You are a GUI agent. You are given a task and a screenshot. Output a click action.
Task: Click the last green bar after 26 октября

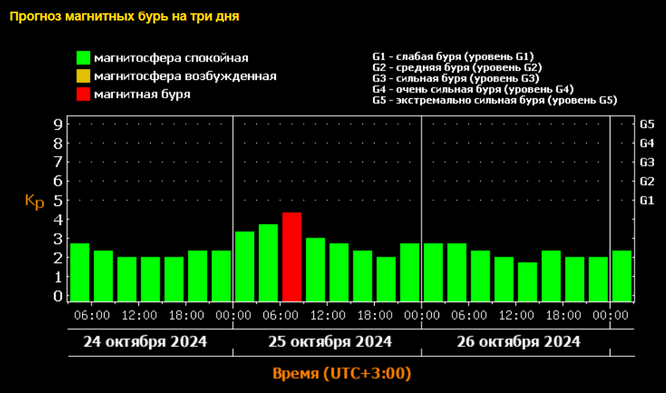(622, 276)
